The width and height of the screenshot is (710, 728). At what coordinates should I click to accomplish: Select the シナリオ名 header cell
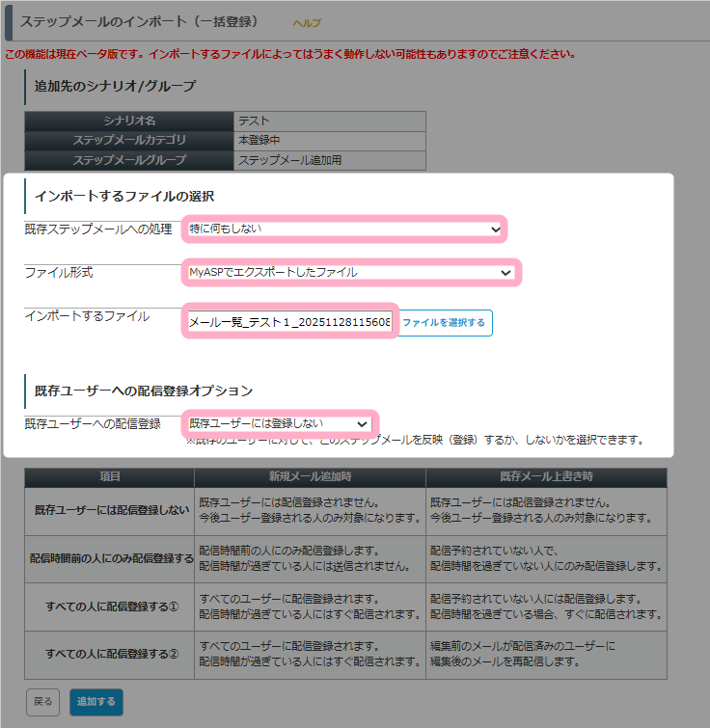click(129, 121)
